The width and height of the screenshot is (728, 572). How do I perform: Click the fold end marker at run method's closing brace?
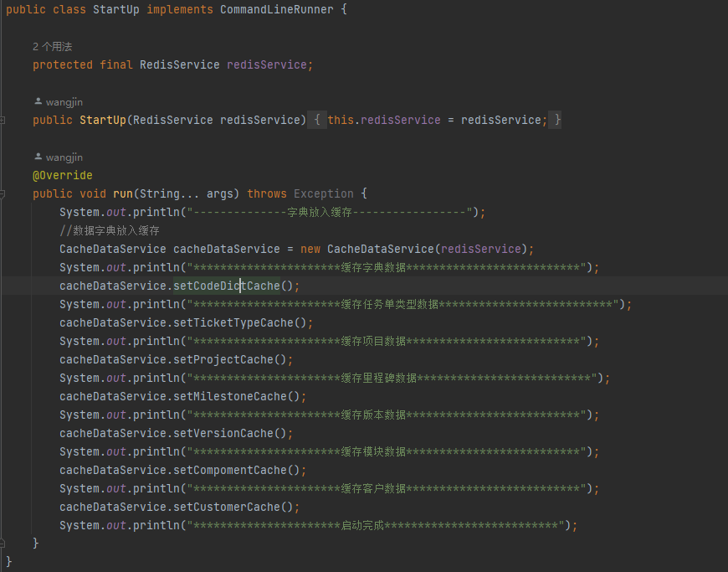tap(3, 543)
